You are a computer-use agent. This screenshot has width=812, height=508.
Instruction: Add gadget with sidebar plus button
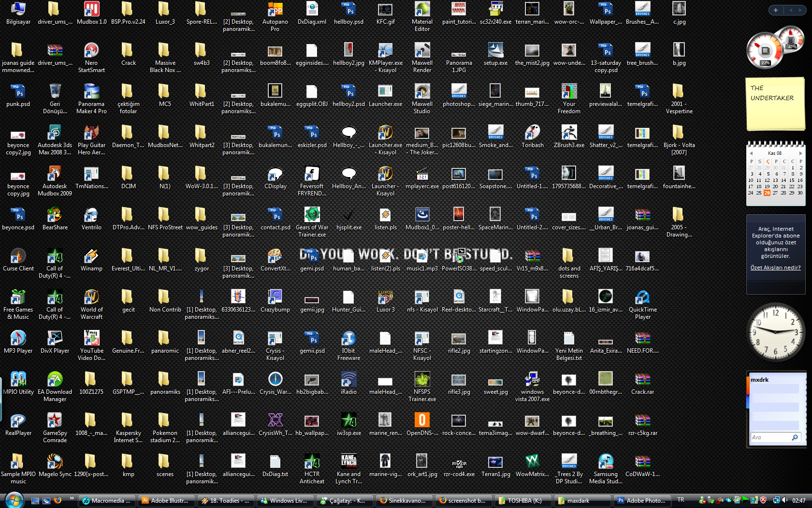coord(775,10)
